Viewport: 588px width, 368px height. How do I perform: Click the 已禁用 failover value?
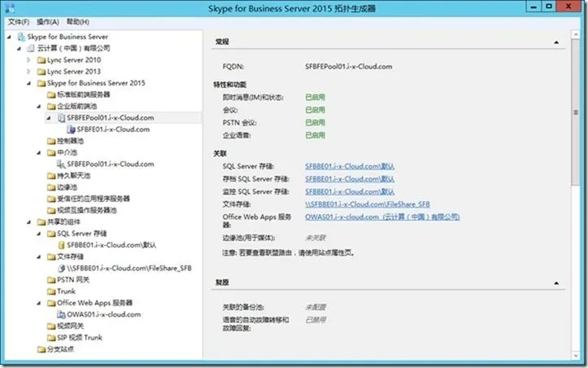pos(316,320)
